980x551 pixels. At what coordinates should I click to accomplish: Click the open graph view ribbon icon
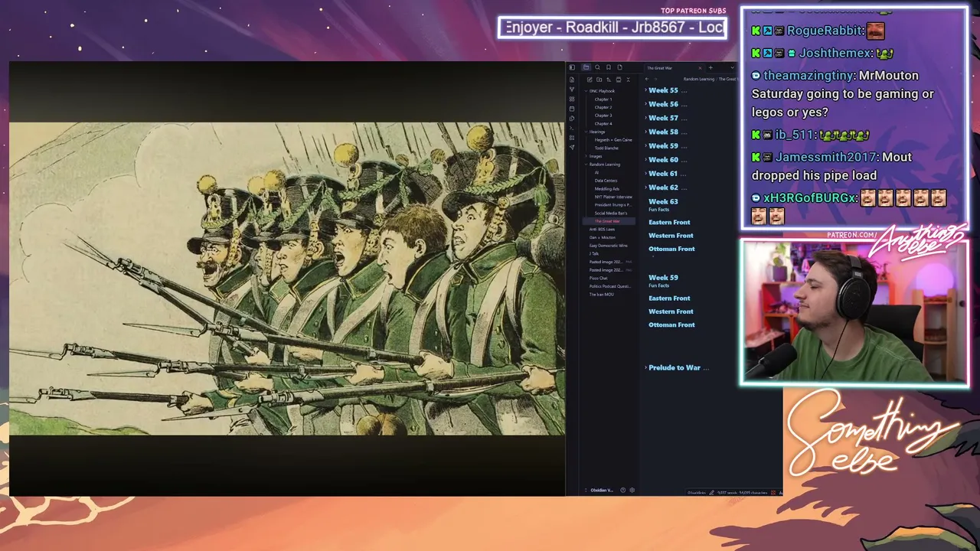pos(572,90)
